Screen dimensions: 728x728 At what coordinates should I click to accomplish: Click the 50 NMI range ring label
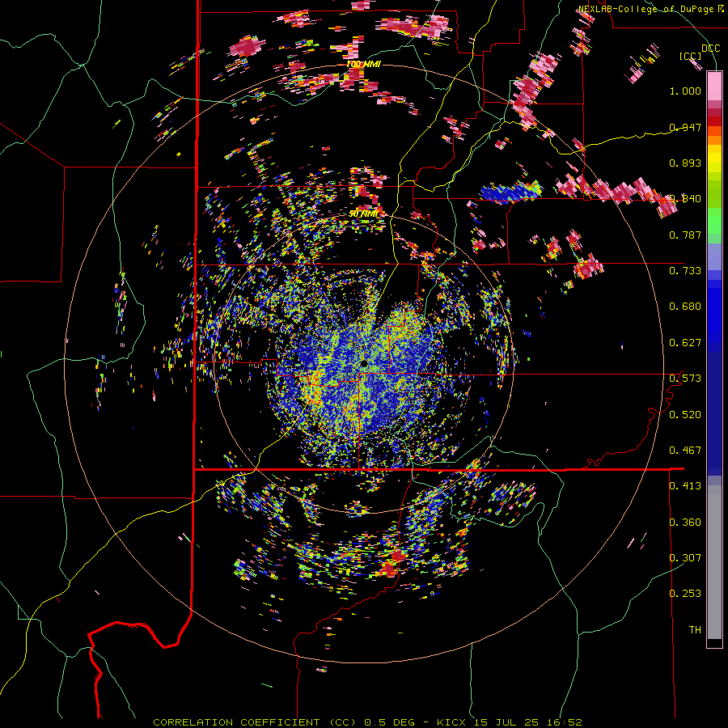point(363,214)
